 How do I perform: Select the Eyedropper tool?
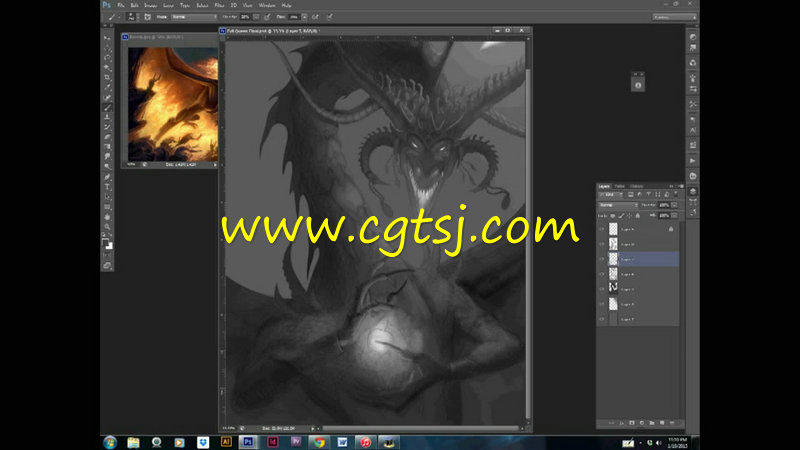[107, 87]
